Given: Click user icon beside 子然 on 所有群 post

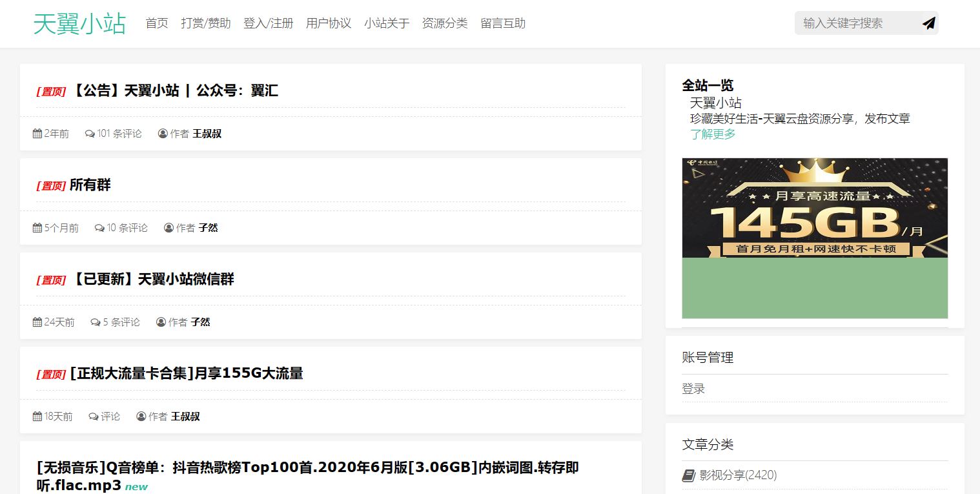Looking at the screenshot, I should pyautogui.click(x=169, y=228).
